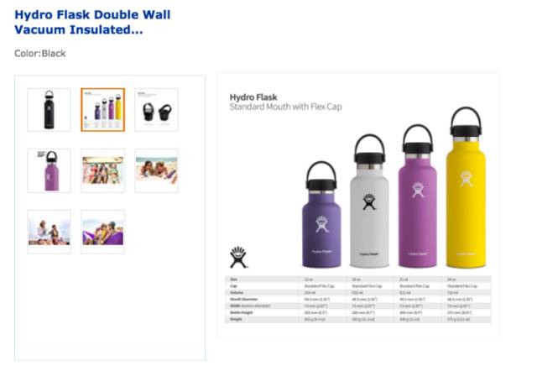537x392 pixels.
Task: Open the Hydro Flask Double Wall product title link
Action: coord(92,22)
